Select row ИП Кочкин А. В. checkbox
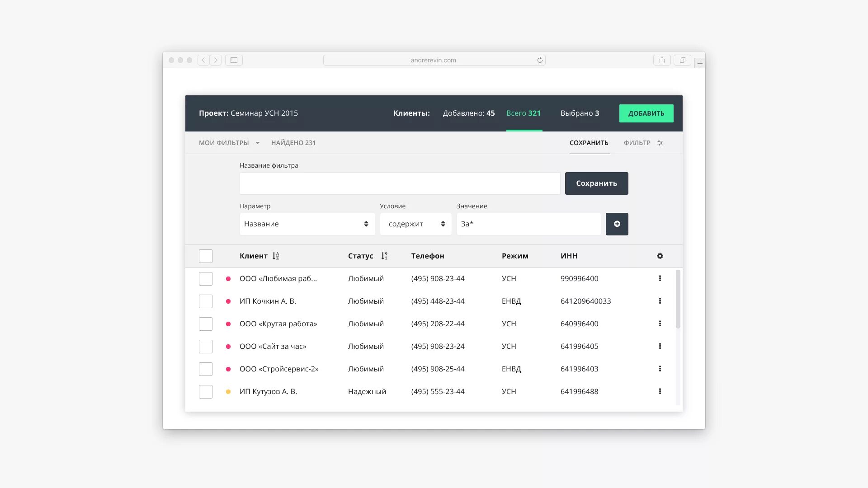The image size is (868, 488). [x=206, y=301]
